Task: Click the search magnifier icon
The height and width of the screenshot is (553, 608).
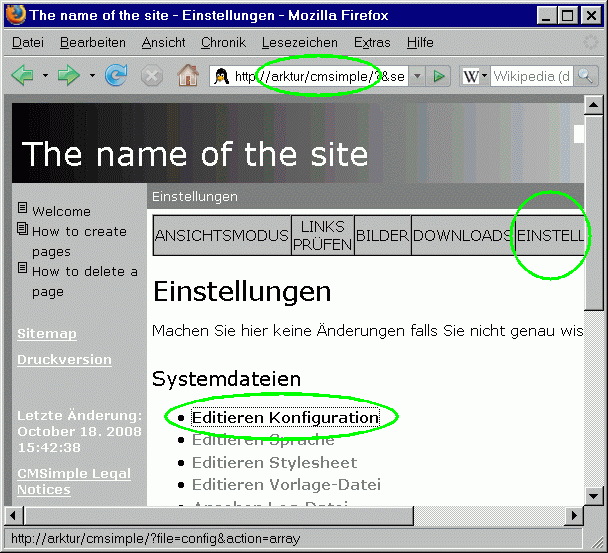Action: coord(585,76)
